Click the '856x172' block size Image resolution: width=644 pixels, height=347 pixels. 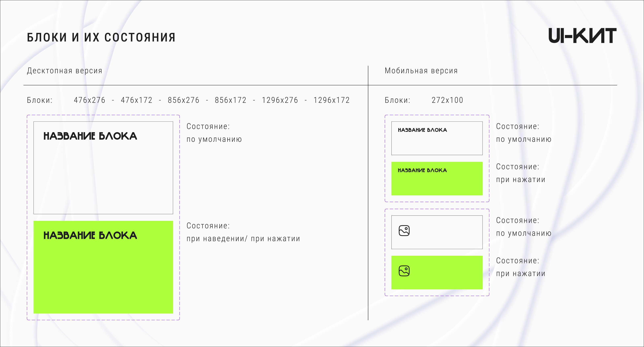(230, 100)
